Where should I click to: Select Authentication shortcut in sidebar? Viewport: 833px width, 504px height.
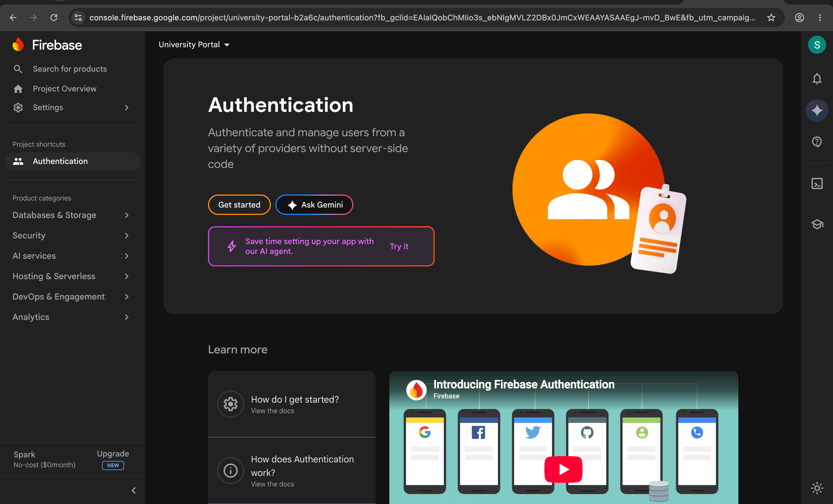point(72,161)
